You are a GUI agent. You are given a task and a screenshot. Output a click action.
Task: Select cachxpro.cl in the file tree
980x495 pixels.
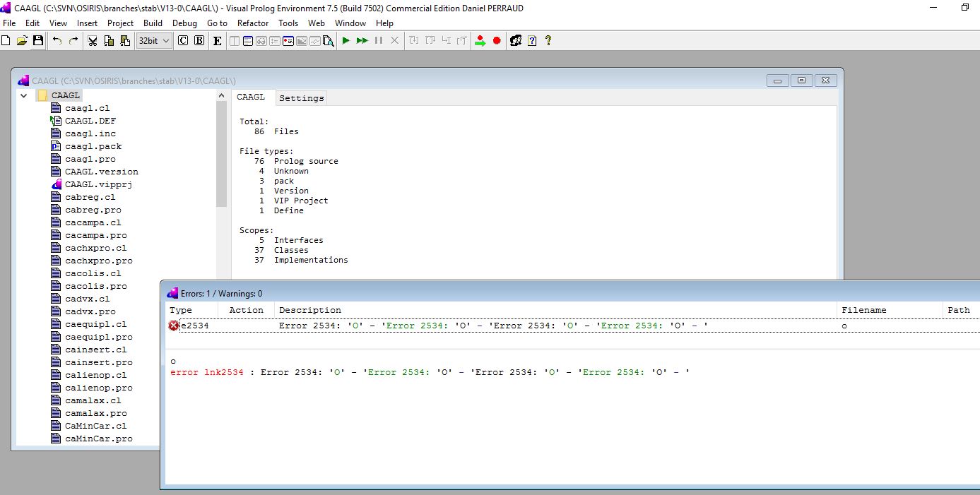pos(95,248)
